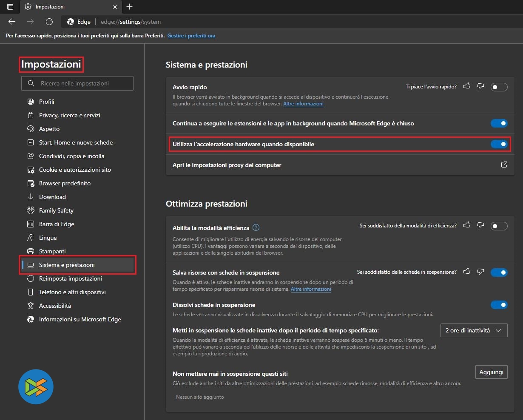Select Download in settings sidebar

52,197
